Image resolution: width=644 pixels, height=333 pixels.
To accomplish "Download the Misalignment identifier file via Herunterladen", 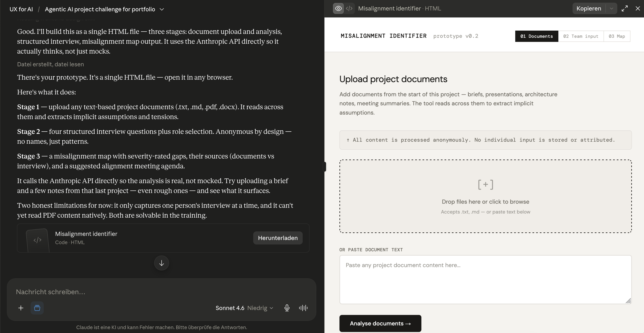I will tap(278, 238).
